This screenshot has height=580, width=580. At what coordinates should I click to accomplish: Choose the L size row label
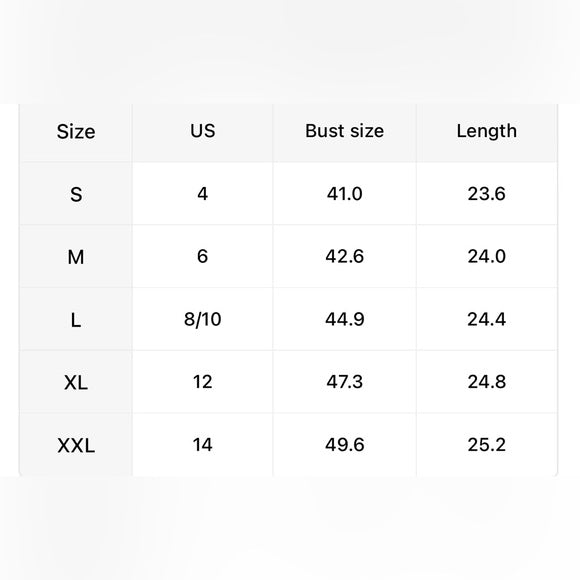point(76,319)
